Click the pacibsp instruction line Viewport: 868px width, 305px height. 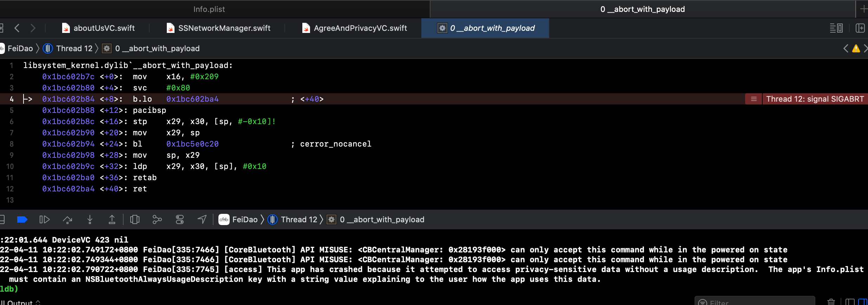[x=149, y=110]
